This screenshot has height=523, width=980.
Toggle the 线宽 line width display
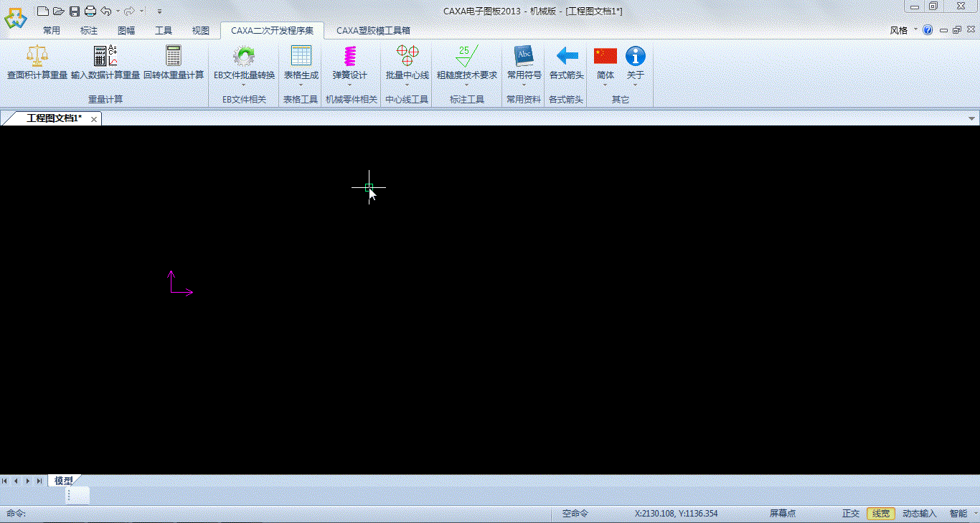coord(880,514)
